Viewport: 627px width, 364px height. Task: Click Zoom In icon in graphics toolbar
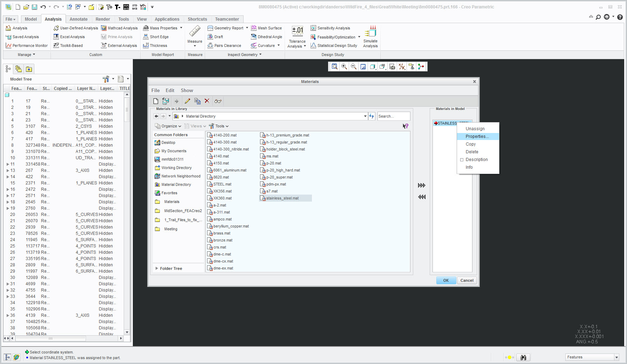344,66
